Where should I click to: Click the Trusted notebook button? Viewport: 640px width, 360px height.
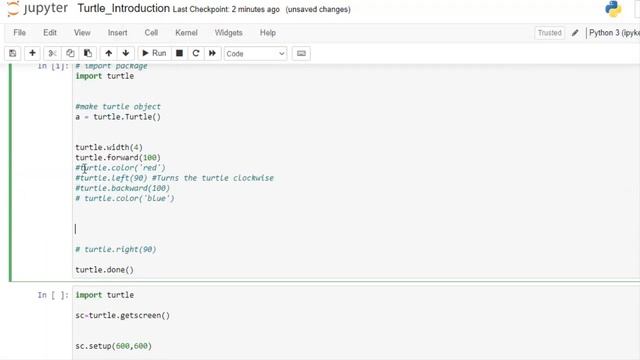549,33
